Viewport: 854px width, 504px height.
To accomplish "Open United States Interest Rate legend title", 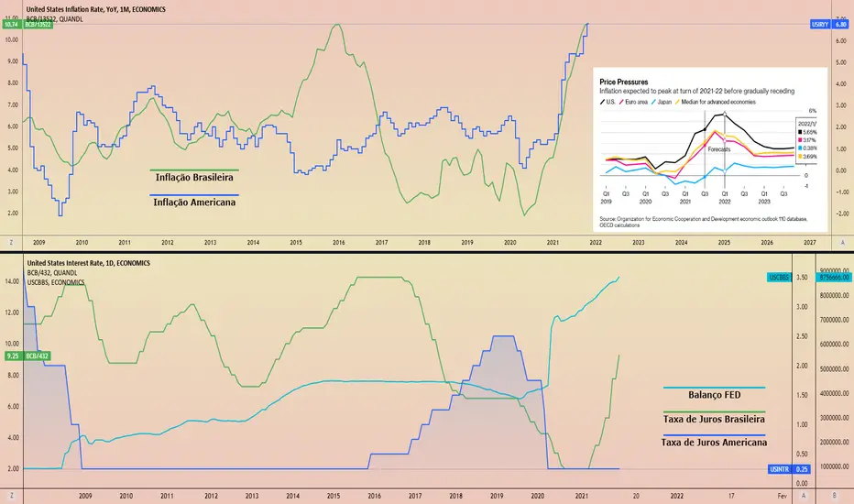I will (x=89, y=263).
